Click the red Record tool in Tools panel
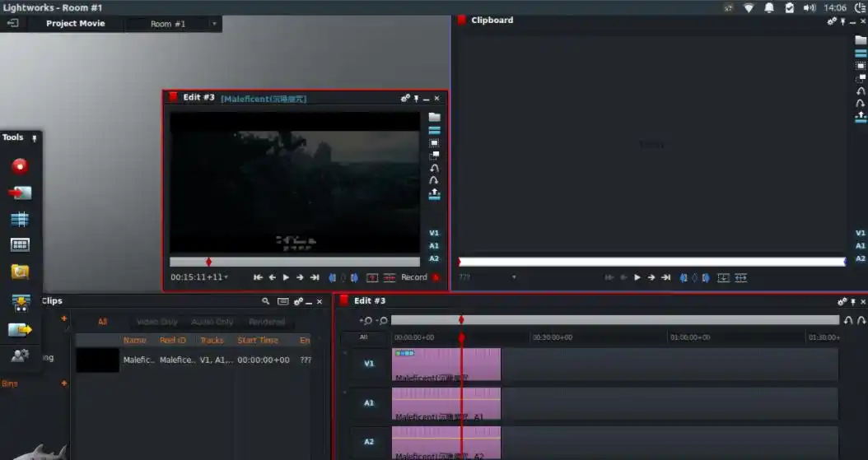This screenshot has height=460, width=868. (x=20, y=166)
